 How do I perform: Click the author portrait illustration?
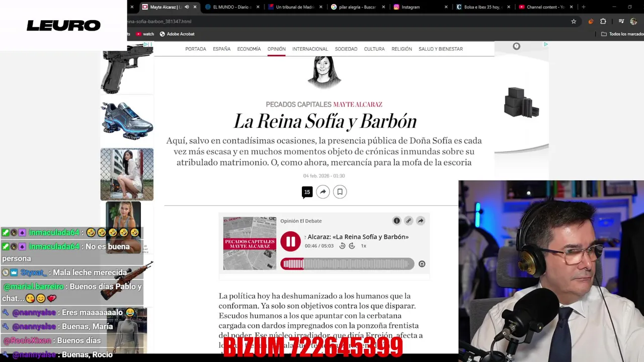click(x=324, y=73)
